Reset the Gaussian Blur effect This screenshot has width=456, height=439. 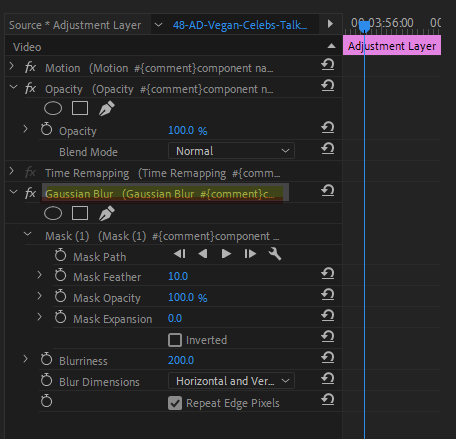click(328, 190)
